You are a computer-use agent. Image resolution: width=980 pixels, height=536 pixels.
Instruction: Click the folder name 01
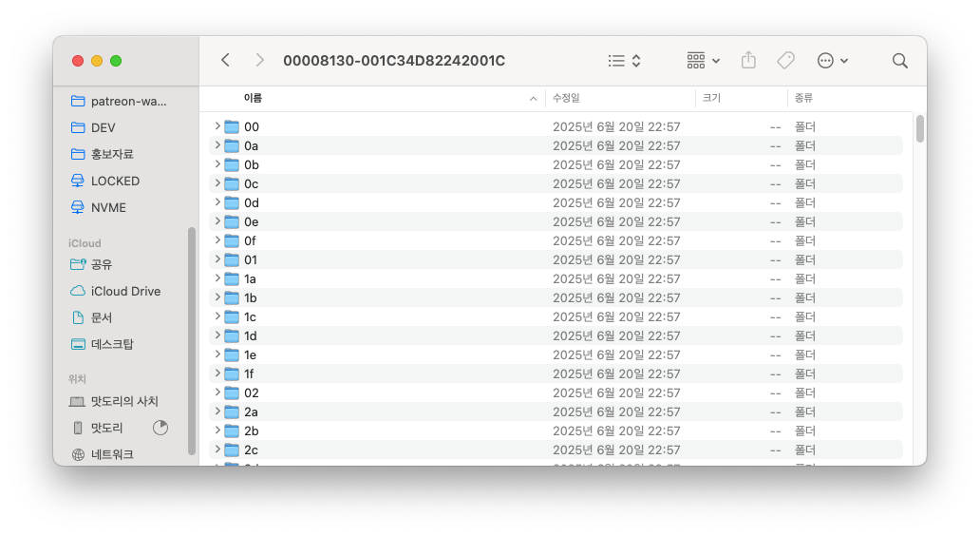(x=251, y=259)
